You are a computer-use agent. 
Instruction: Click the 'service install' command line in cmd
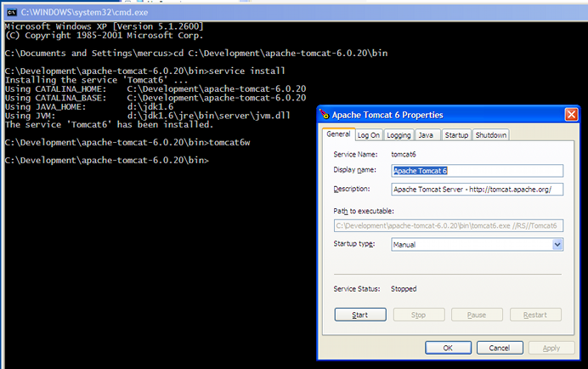(144, 71)
